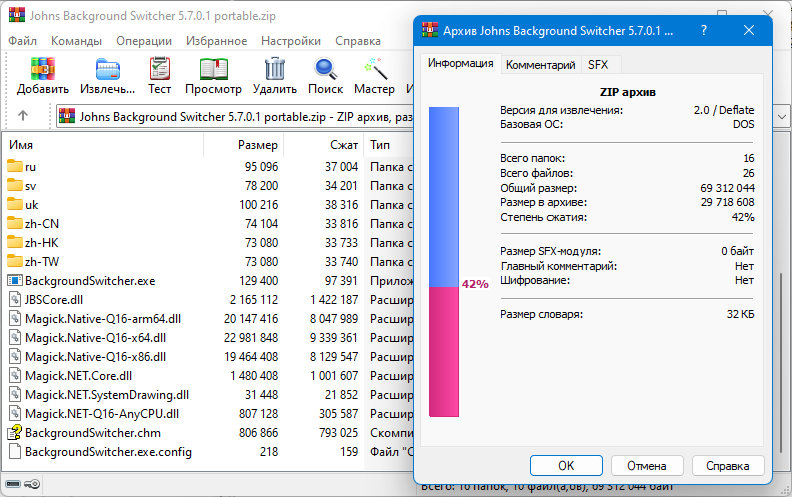Viewport: 792px width, 497px height.
Task: Open the Справка menu in menu bar
Action: pyautogui.click(x=358, y=41)
